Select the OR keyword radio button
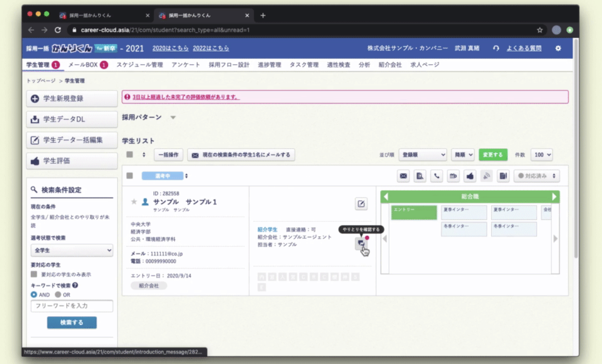 pyautogui.click(x=58, y=295)
